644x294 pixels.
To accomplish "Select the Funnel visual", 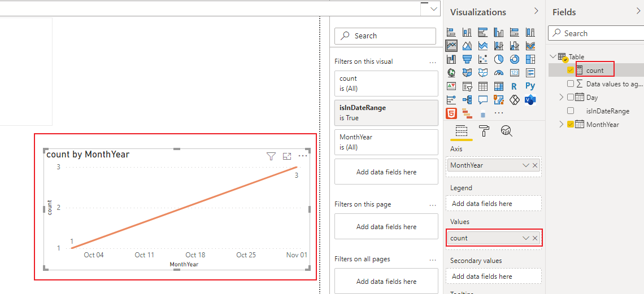I will click(x=467, y=59).
